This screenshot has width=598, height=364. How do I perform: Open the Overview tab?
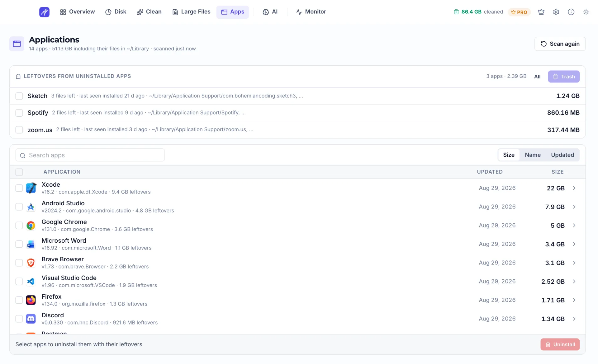pyautogui.click(x=77, y=12)
